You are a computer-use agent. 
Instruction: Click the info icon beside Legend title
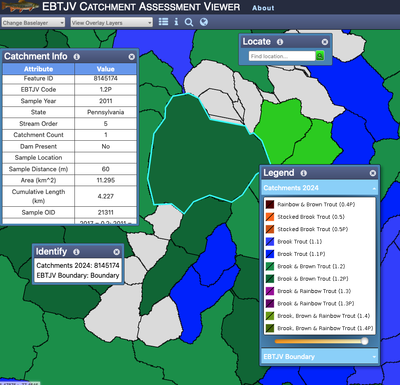click(304, 173)
